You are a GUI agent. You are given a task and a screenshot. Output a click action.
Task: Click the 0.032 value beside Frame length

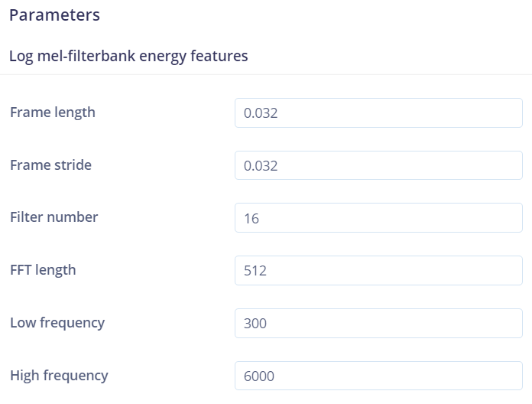point(261,114)
